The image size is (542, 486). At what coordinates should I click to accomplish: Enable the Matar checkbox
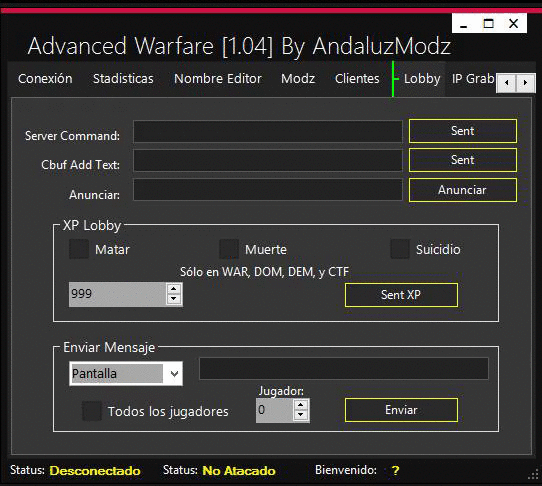pos(79,249)
